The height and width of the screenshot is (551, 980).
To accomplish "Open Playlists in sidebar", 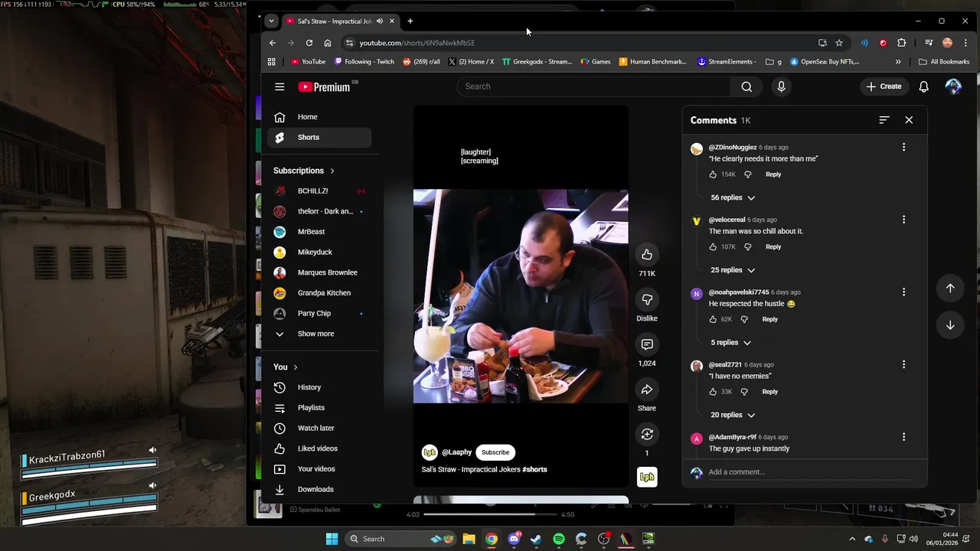I will (319, 408).
